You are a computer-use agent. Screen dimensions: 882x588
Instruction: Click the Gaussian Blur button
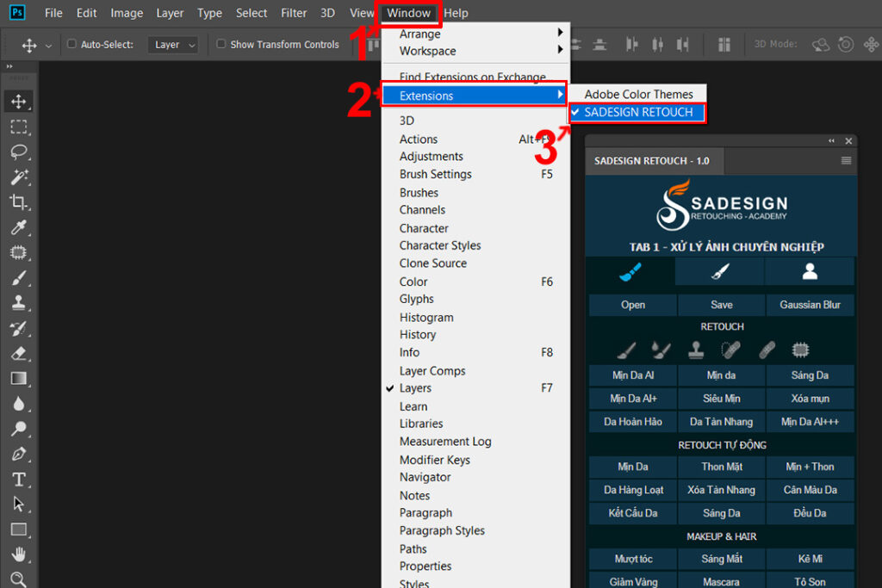pyautogui.click(x=810, y=305)
